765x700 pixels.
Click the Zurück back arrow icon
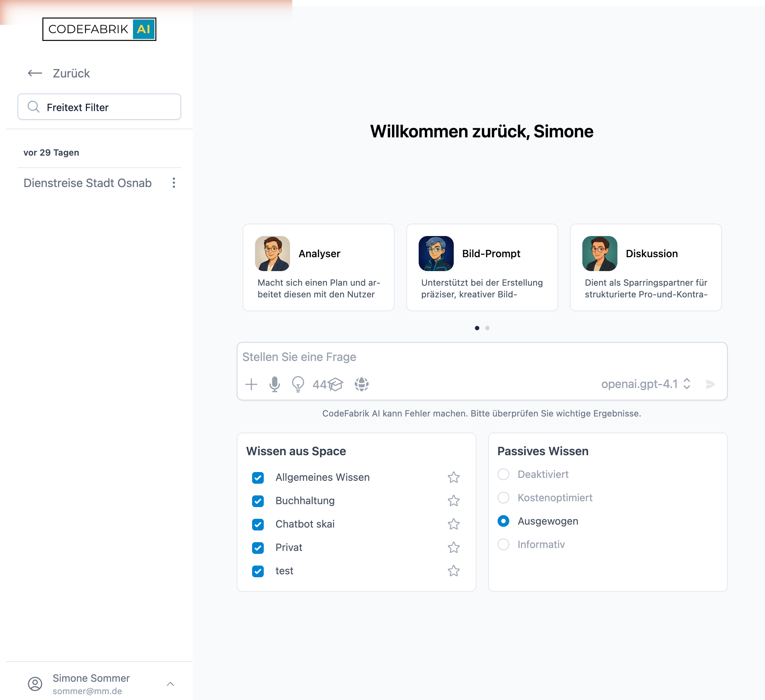pyautogui.click(x=35, y=73)
